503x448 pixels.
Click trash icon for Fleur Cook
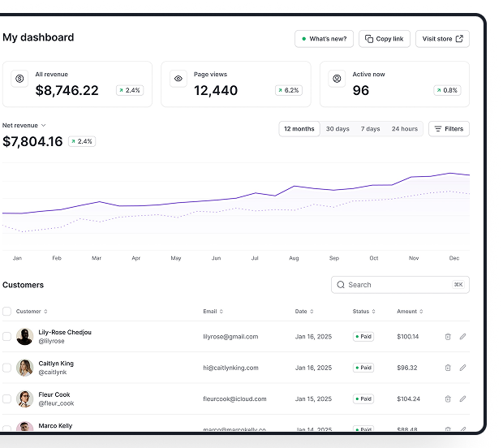[x=447, y=398]
